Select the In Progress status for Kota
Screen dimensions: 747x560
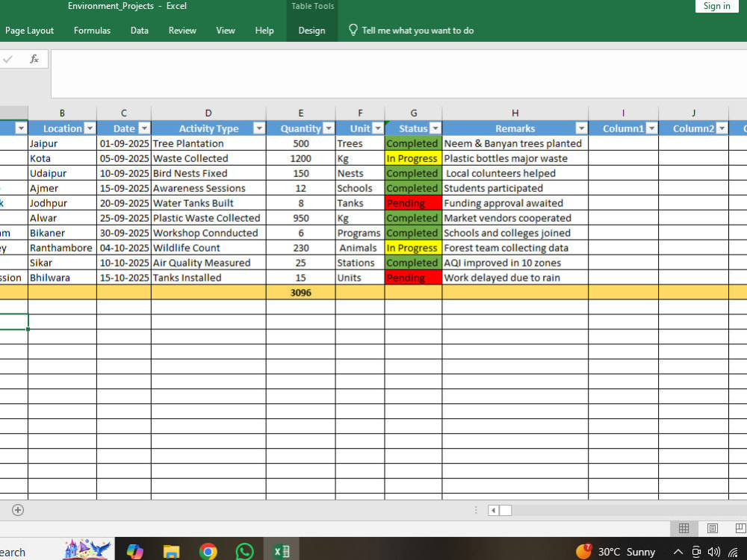tap(413, 158)
